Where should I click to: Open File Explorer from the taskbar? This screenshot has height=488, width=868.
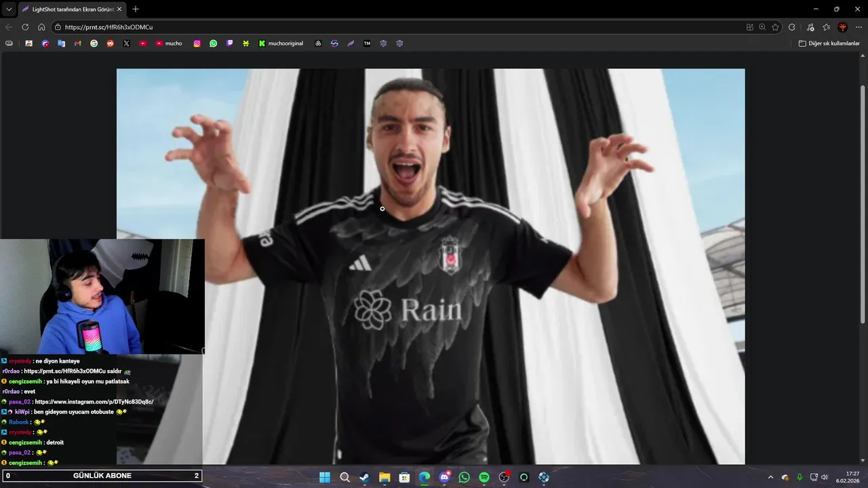pyautogui.click(x=384, y=477)
